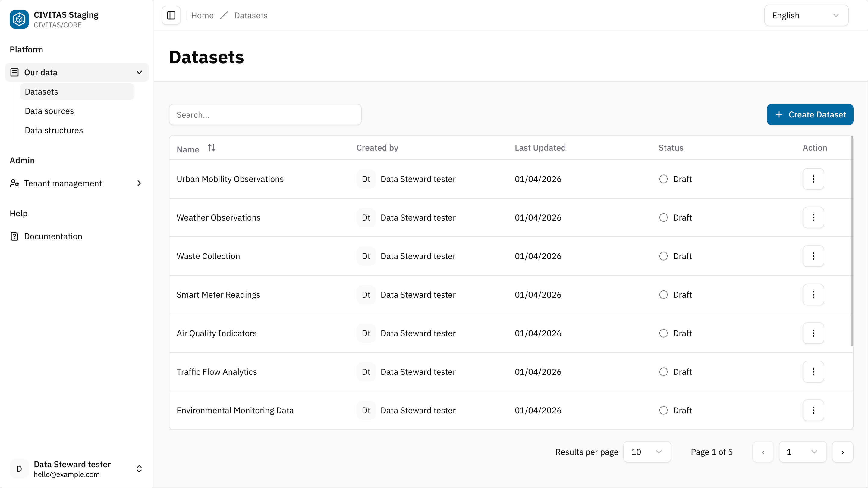This screenshot has width=868, height=488.
Task: Open Data structures from the sidebar
Action: [x=54, y=130]
